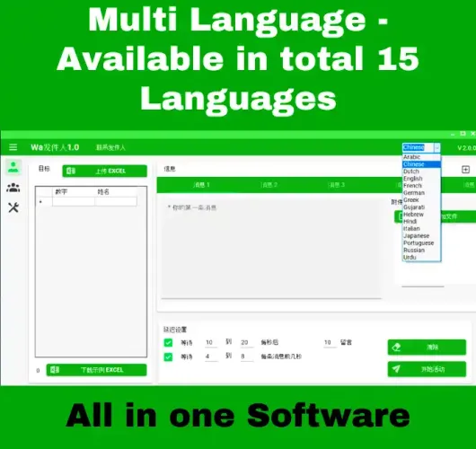The width and height of the screenshot is (476, 449).
Task: Click the upload EXCEL button
Action: pyautogui.click(x=105, y=171)
